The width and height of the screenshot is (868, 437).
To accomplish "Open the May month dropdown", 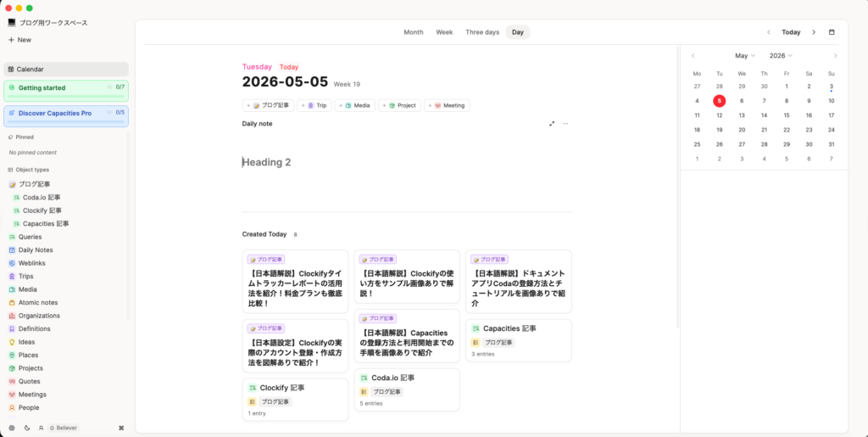I will [x=745, y=55].
